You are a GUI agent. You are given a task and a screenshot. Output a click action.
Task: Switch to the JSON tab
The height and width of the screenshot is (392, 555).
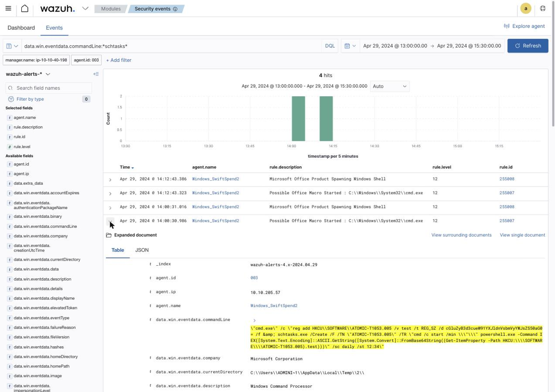click(x=142, y=250)
